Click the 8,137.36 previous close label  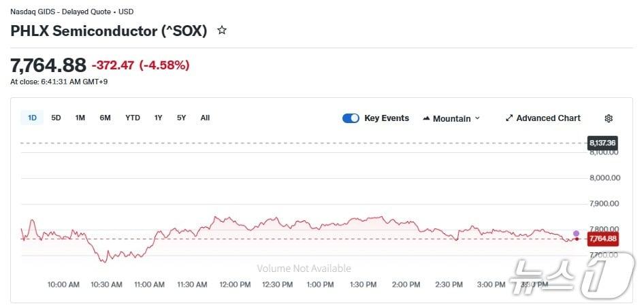point(602,143)
